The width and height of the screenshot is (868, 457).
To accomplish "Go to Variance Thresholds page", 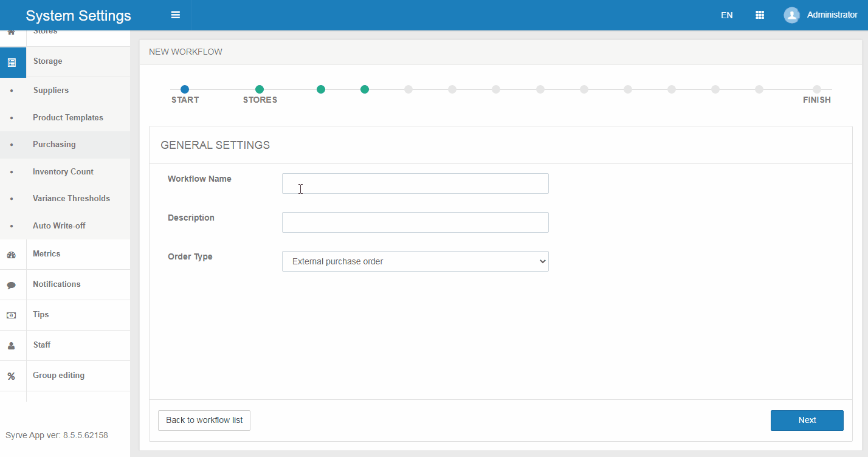I will [71, 198].
